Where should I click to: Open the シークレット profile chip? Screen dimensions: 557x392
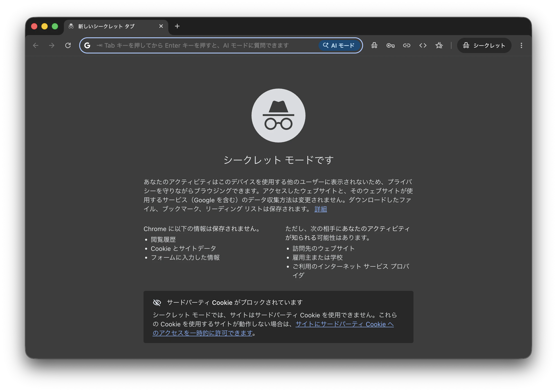point(484,45)
